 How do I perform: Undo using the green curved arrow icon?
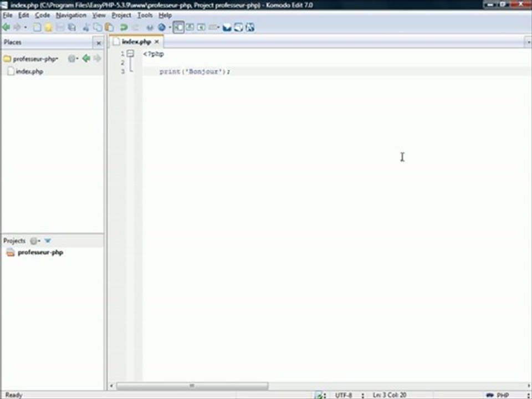click(x=124, y=27)
